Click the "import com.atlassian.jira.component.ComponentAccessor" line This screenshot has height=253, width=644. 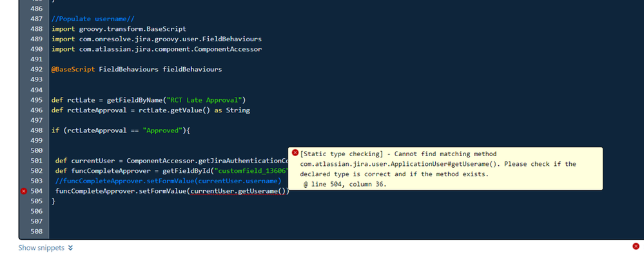157,49
